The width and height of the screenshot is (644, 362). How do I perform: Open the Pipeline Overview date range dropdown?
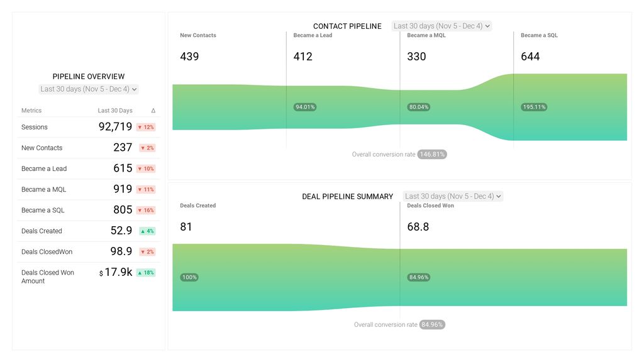[x=88, y=89]
